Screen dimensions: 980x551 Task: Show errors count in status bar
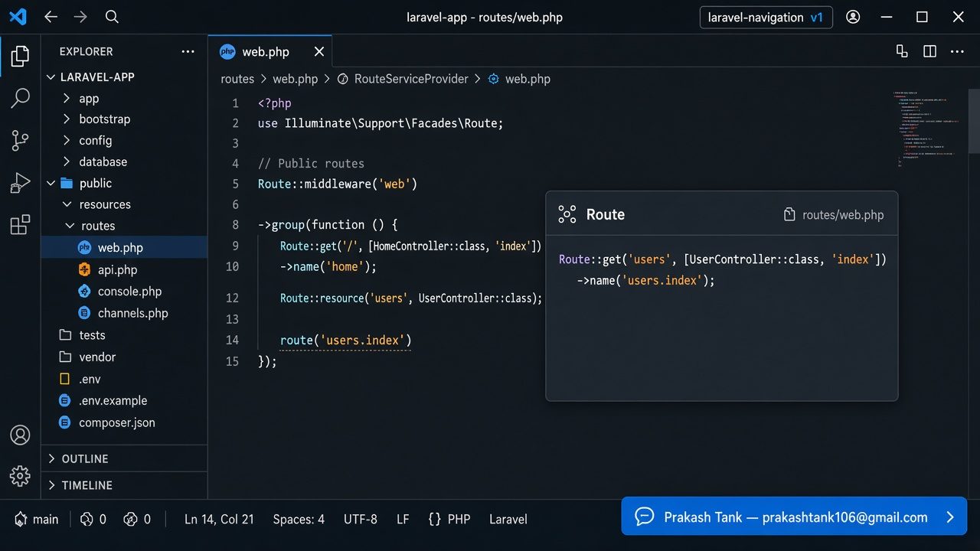pyautogui.click(x=93, y=519)
